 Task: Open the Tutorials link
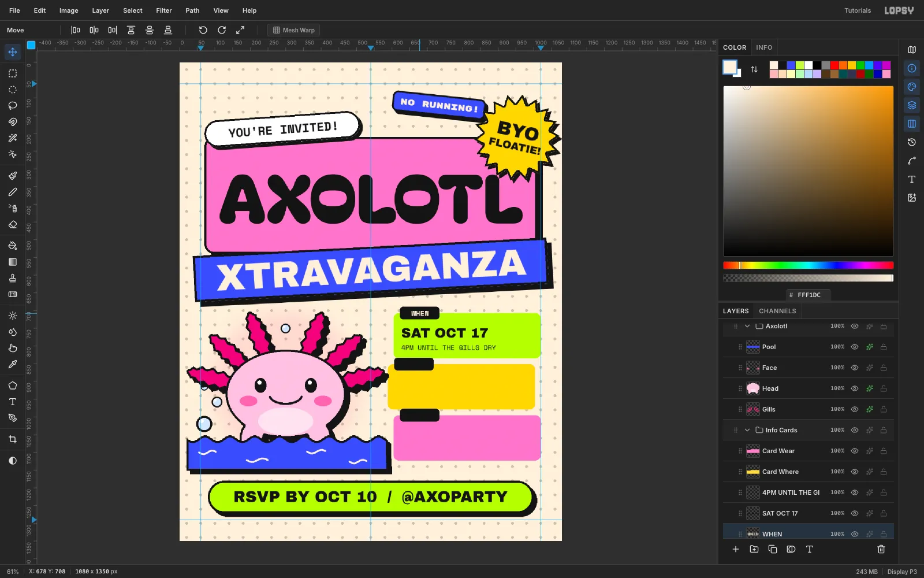pyautogui.click(x=858, y=10)
